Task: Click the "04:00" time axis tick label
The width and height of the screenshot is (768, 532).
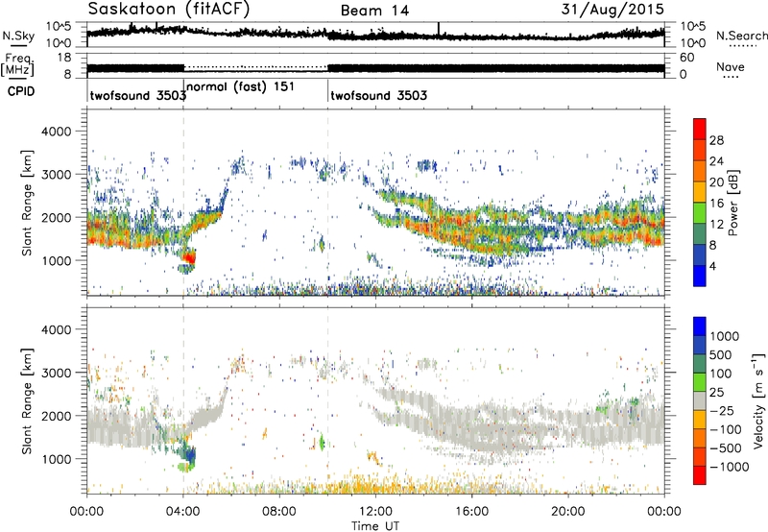Action: click(x=182, y=512)
